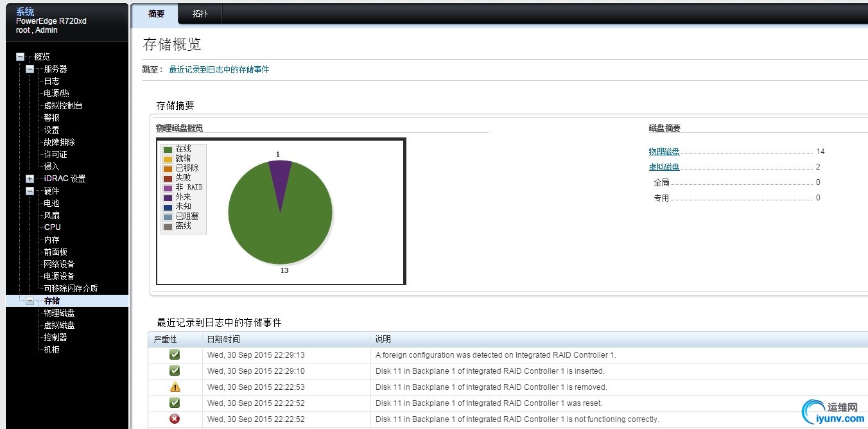
Task: Click the green check icon beside the 'was reset' event
Action: (175, 403)
